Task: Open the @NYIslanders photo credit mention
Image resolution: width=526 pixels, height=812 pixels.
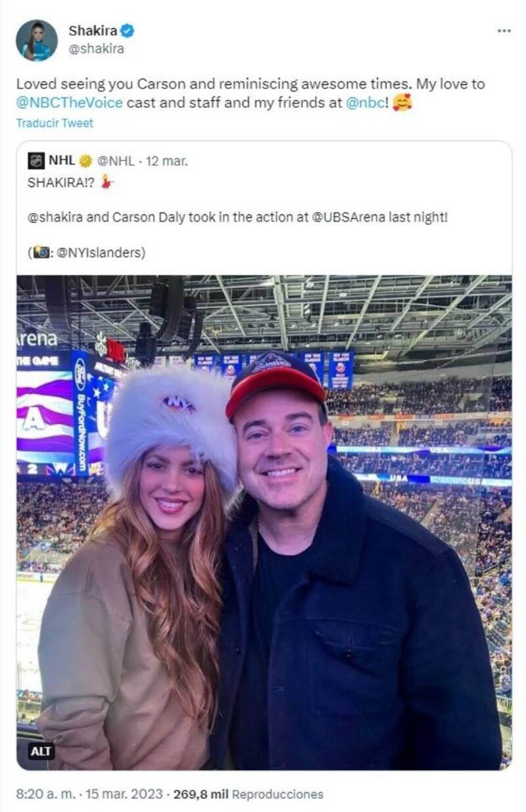Action: coord(99,252)
